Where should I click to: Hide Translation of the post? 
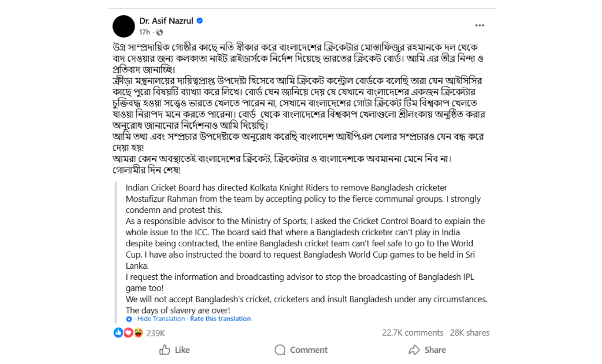(x=161, y=319)
